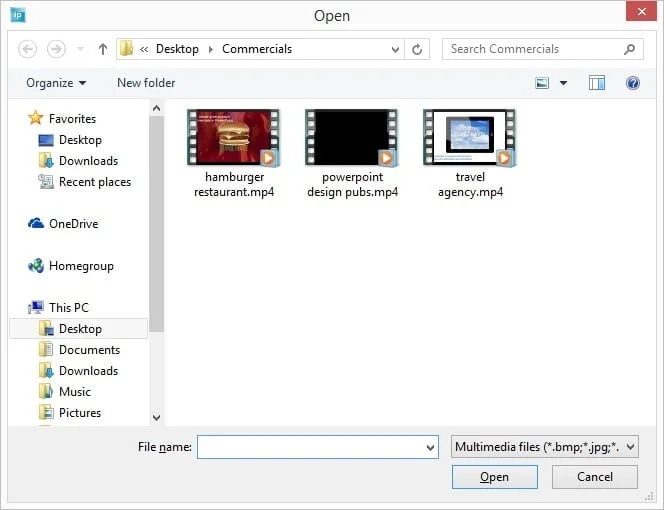Expand the address bar history dropdown
The width and height of the screenshot is (664, 510).
(395, 50)
